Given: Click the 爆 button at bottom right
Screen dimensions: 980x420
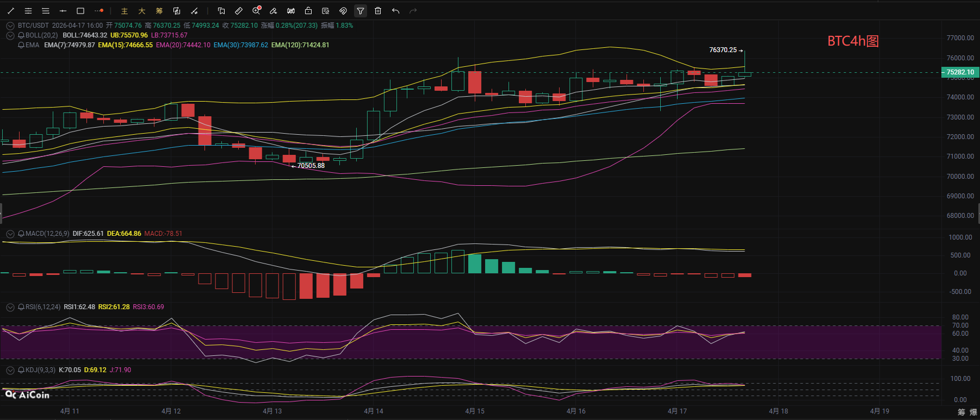Looking at the screenshot, I should 973,412.
